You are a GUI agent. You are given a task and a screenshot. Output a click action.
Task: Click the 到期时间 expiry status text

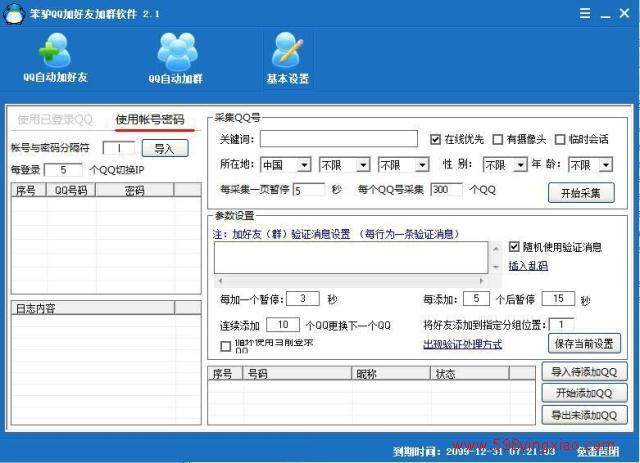pyautogui.click(x=475, y=451)
